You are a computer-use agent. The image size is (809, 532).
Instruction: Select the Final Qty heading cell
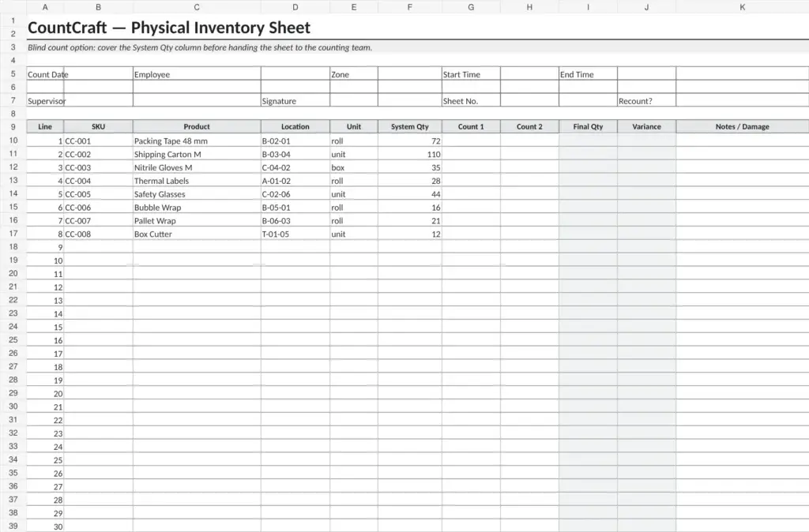(588, 126)
